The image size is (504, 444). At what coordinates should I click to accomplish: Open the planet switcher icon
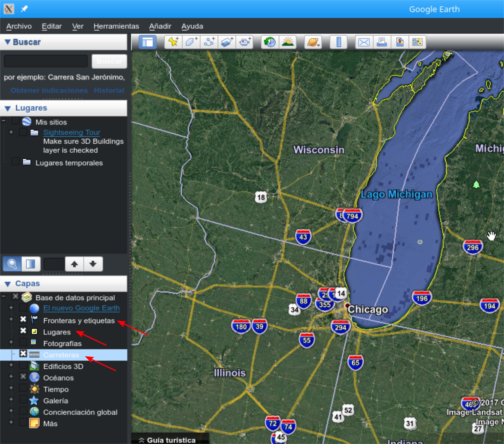click(313, 42)
